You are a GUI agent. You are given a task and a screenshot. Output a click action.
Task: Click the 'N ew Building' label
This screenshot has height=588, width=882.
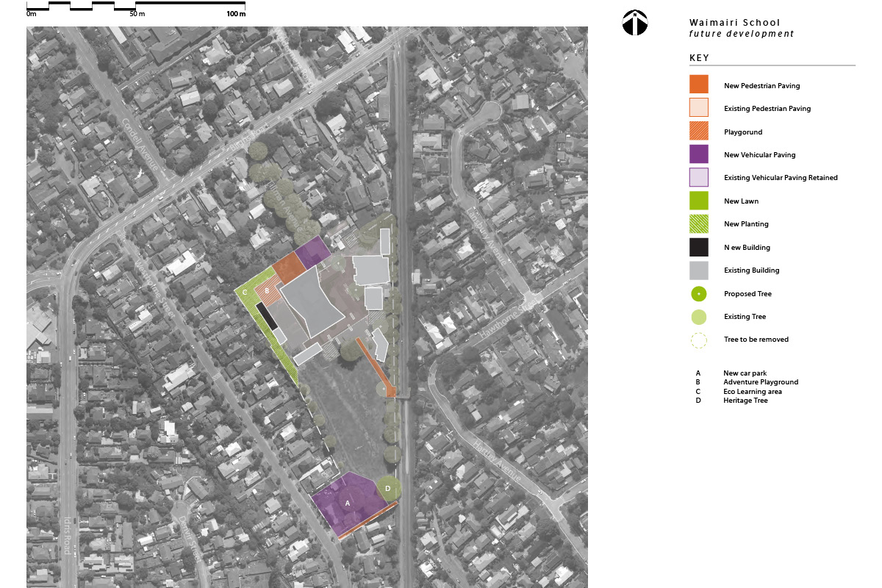[x=747, y=248]
